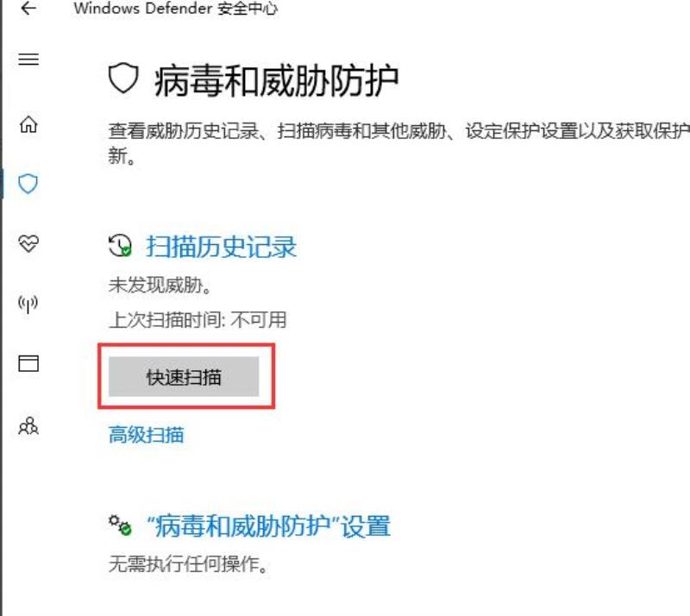690x616 pixels.
Task: Open the Home icon in sidebar
Action: pos(28,124)
